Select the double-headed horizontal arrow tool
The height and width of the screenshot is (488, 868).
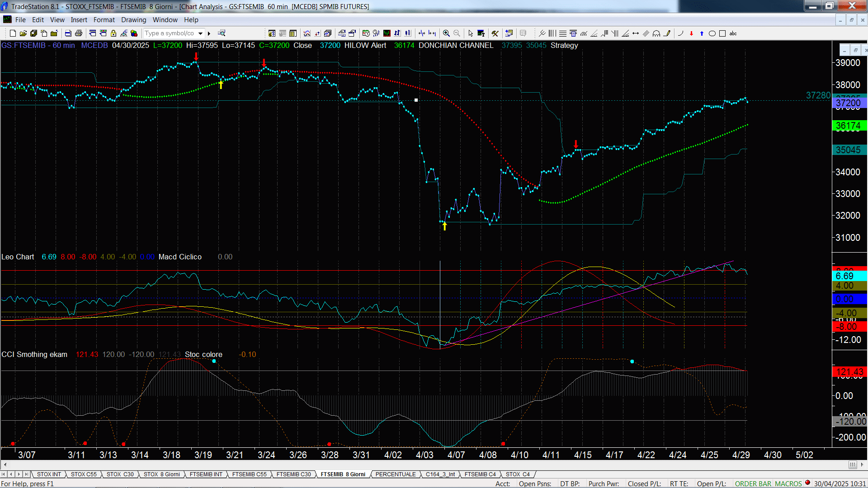point(636,33)
